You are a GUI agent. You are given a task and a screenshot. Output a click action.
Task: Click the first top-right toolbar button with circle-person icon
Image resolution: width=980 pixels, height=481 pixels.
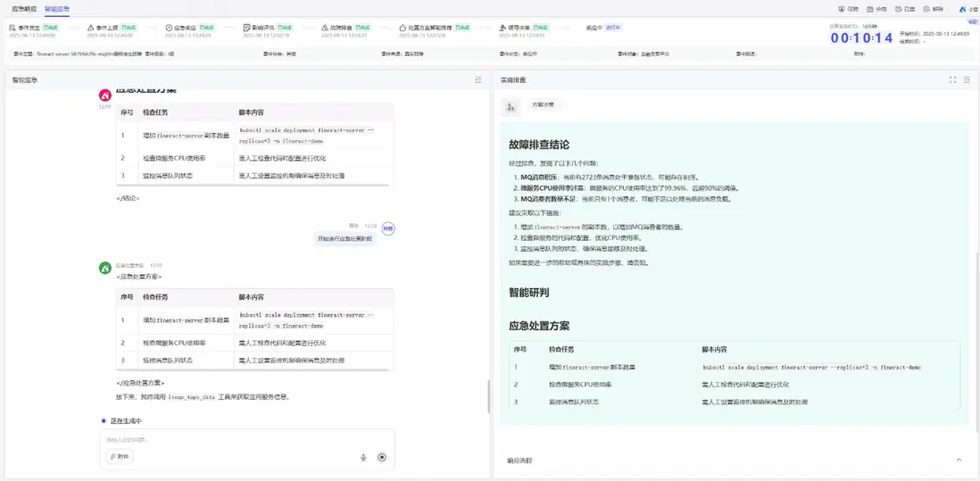tap(848, 9)
